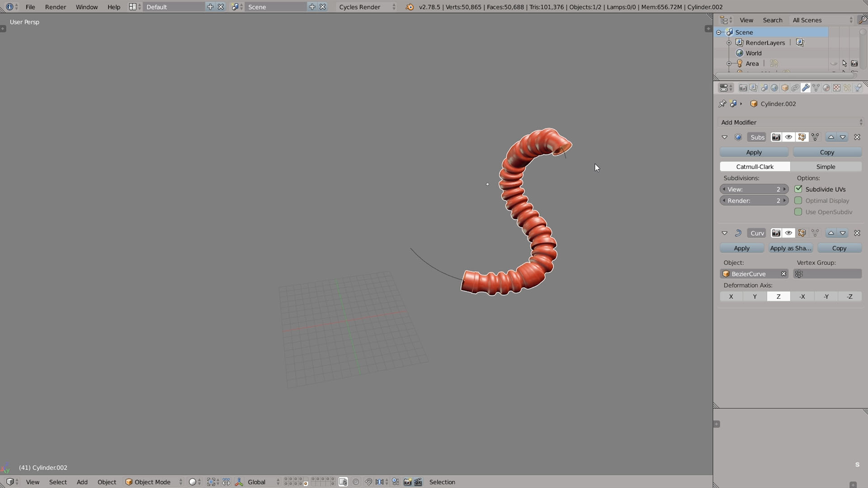Switch subdivision type to Simple
The width and height of the screenshot is (868, 488).
(826, 167)
